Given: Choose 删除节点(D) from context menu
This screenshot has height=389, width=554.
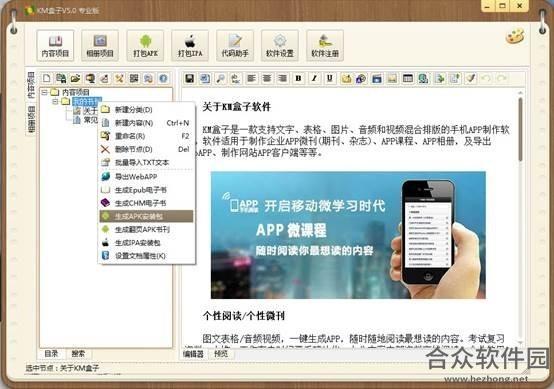Looking at the screenshot, I should tap(146, 149).
